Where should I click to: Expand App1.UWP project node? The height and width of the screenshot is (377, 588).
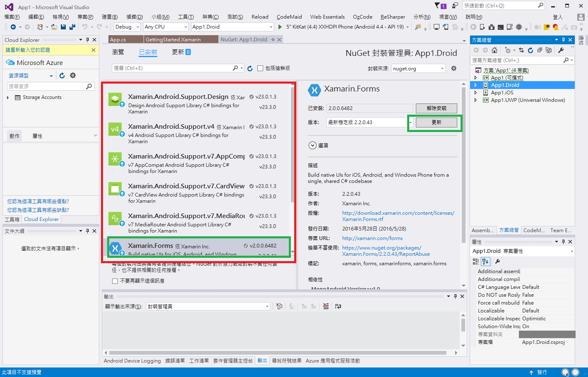point(475,100)
